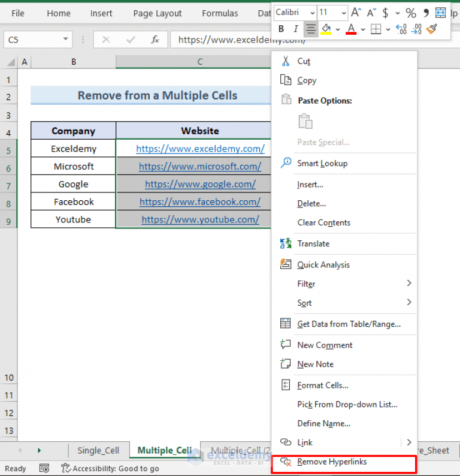460x476 pixels.
Task: Select Clear Contents
Action: tap(344, 222)
